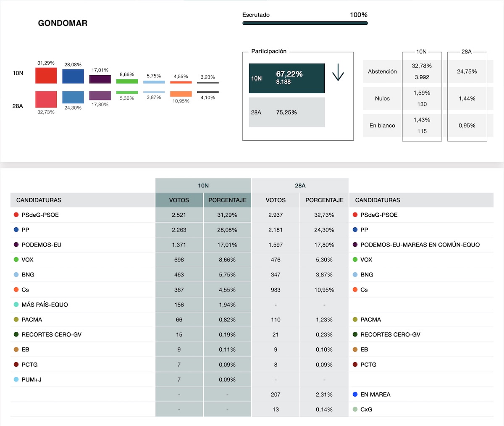Click the teal dot beside MÁS PAÍS-EQUO
Image resolution: width=504 pixels, height=426 pixels.
(16, 305)
